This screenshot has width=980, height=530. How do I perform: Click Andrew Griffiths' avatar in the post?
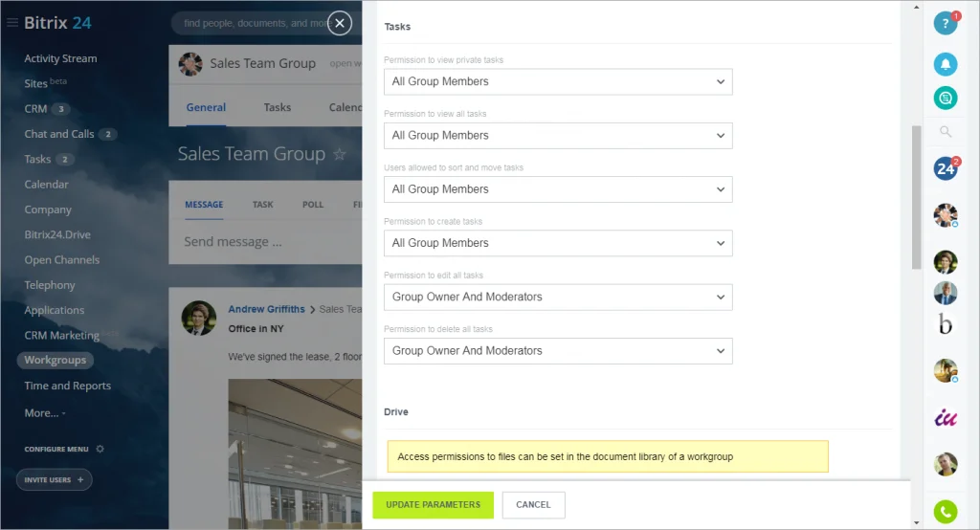tap(199, 319)
